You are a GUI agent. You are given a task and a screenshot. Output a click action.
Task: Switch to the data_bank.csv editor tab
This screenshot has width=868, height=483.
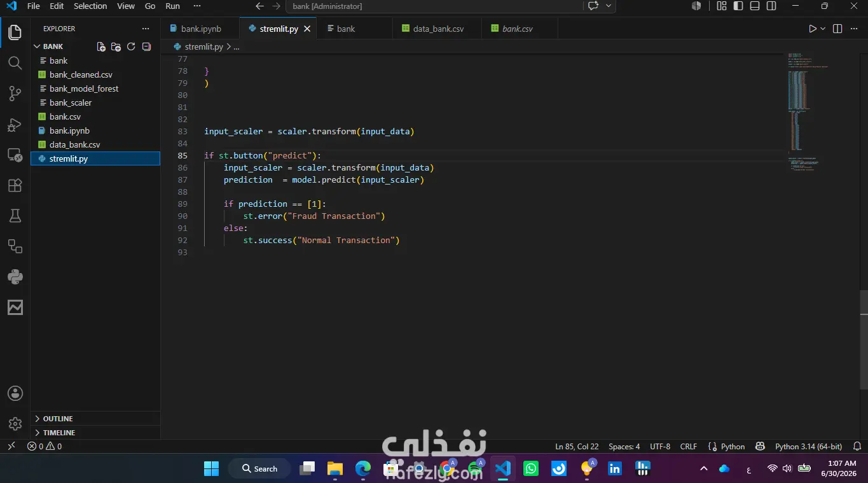click(x=438, y=29)
